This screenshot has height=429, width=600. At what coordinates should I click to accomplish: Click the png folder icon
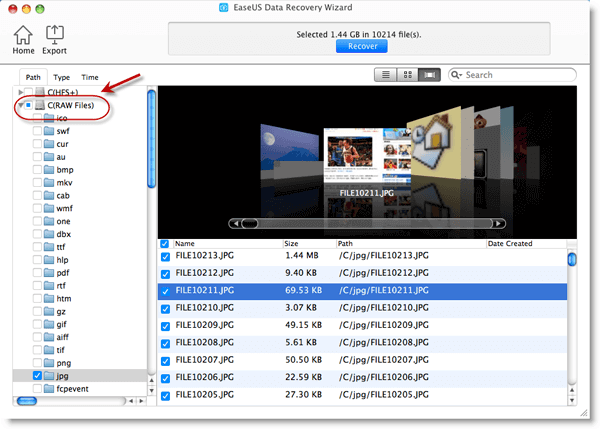[49, 362]
